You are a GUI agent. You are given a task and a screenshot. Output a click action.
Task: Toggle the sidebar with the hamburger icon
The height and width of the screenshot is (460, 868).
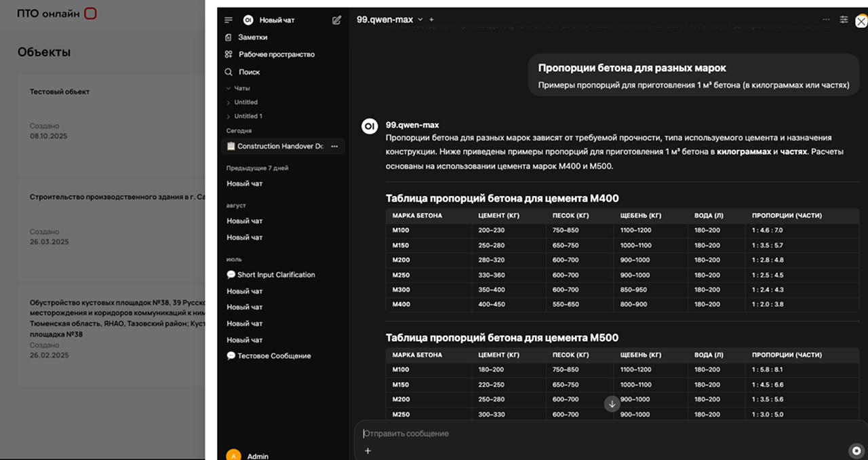tap(229, 20)
